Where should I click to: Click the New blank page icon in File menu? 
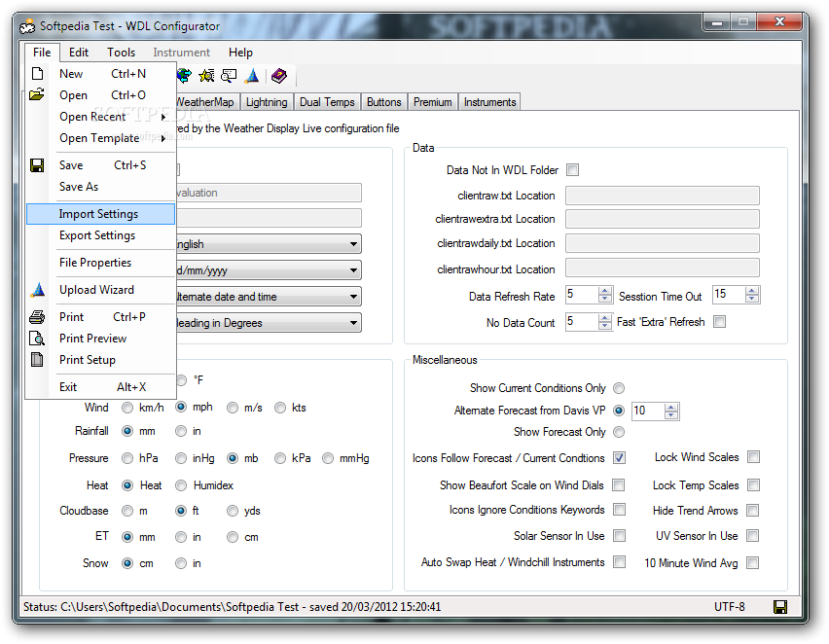pyautogui.click(x=37, y=73)
